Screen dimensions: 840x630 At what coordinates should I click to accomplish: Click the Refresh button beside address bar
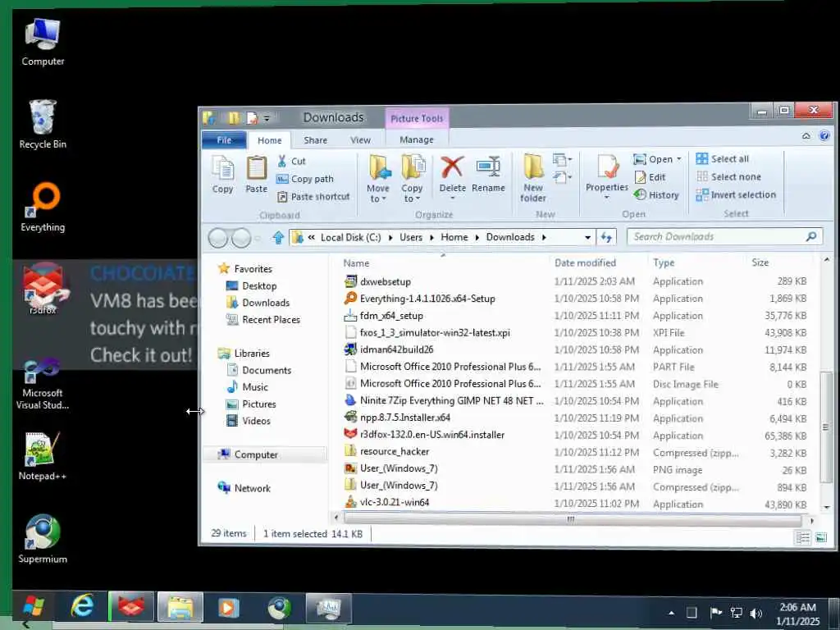click(x=606, y=237)
